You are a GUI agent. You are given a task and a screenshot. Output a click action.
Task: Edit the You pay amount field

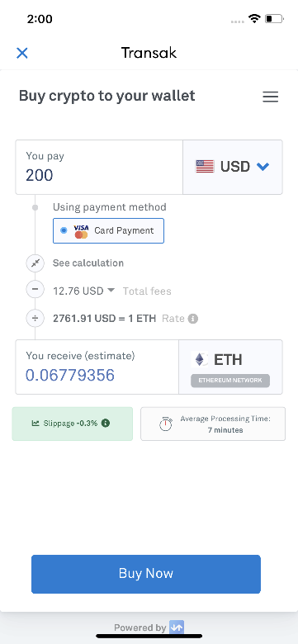[99, 167]
